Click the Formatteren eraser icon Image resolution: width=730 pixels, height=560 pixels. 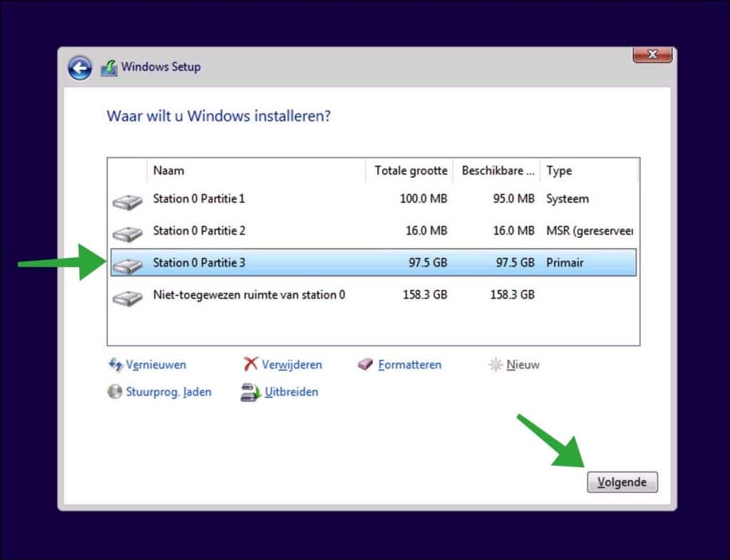366,364
